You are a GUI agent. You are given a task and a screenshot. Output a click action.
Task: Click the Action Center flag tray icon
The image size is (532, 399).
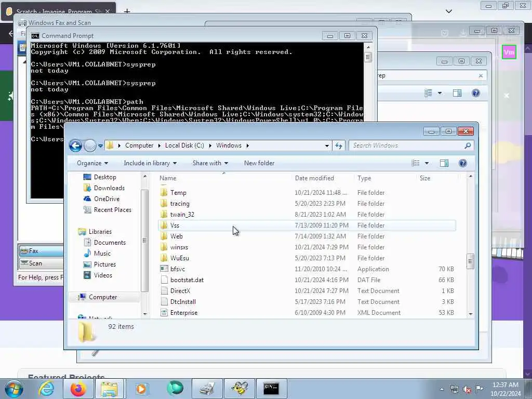[479, 389]
